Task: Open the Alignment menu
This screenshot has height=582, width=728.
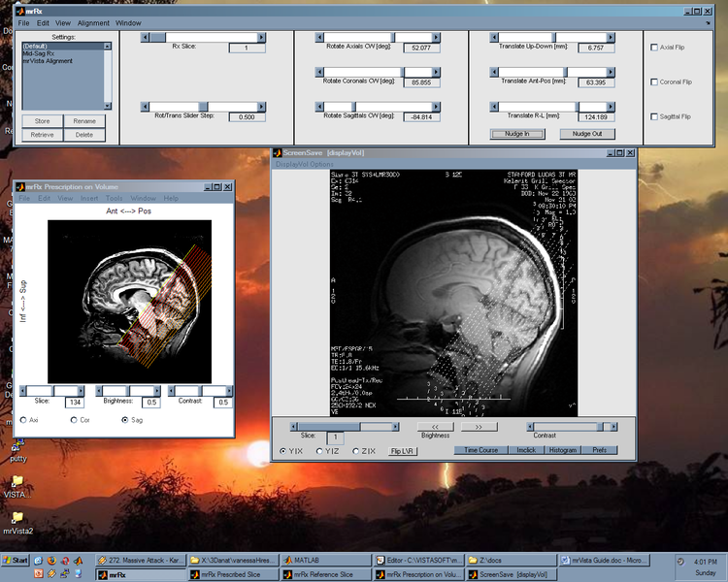Action: [x=93, y=22]
